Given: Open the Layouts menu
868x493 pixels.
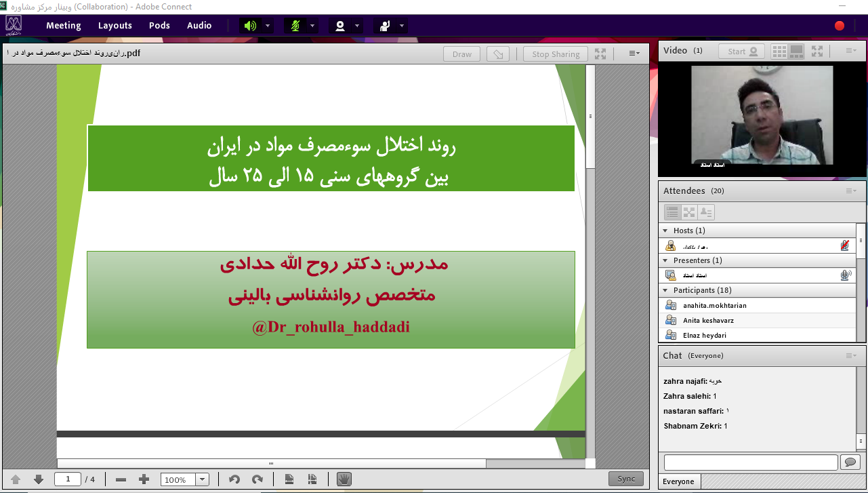Looking at the screenshot, I should (x=115, y=26).
